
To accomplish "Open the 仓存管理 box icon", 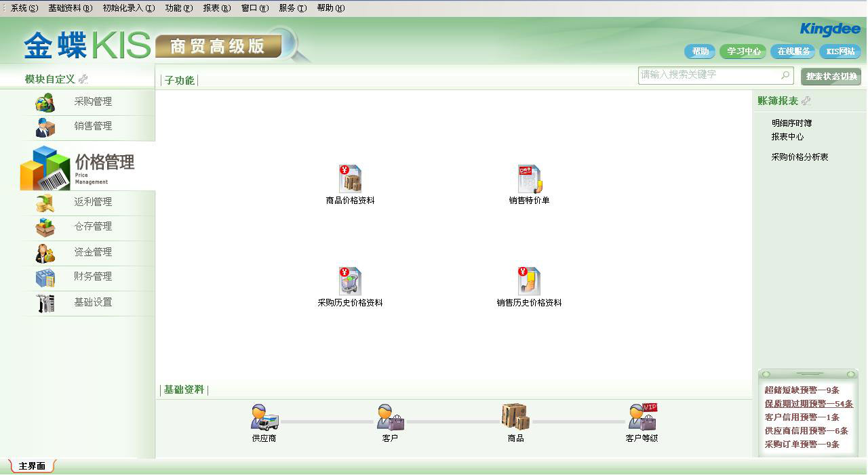I will point(45,227).
